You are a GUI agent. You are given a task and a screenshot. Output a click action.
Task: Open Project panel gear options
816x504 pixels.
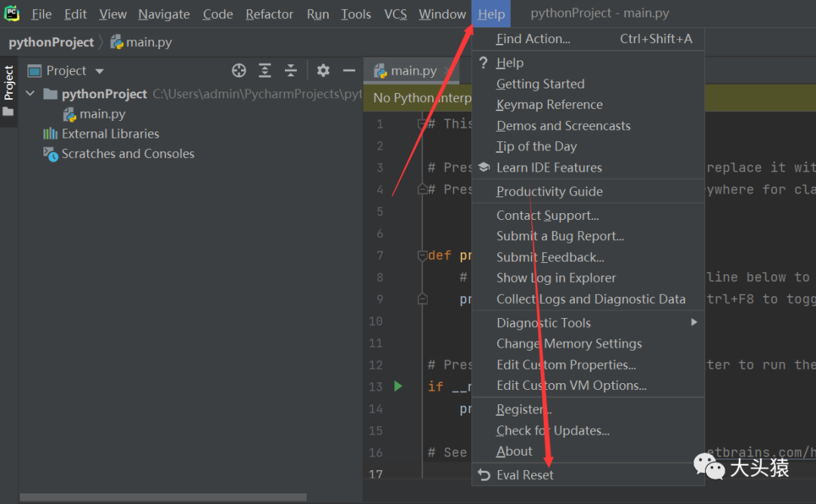323,70
